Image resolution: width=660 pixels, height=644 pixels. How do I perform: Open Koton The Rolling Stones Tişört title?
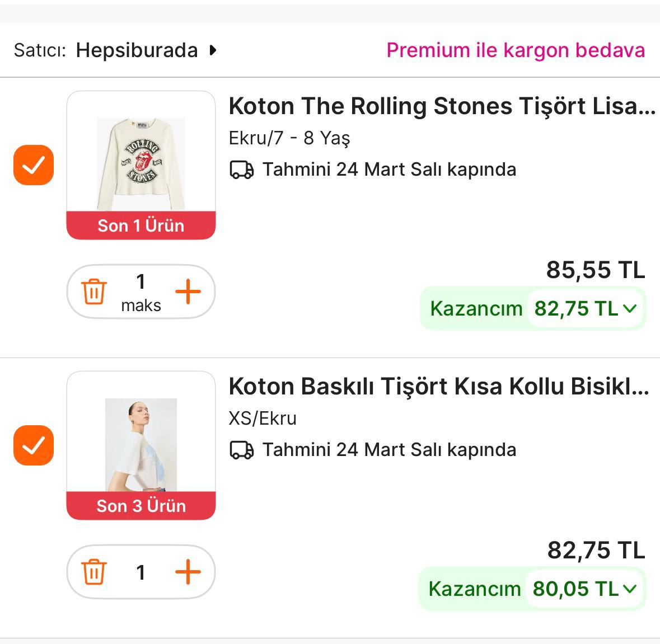pyautogui.click(x=442, y=106)
